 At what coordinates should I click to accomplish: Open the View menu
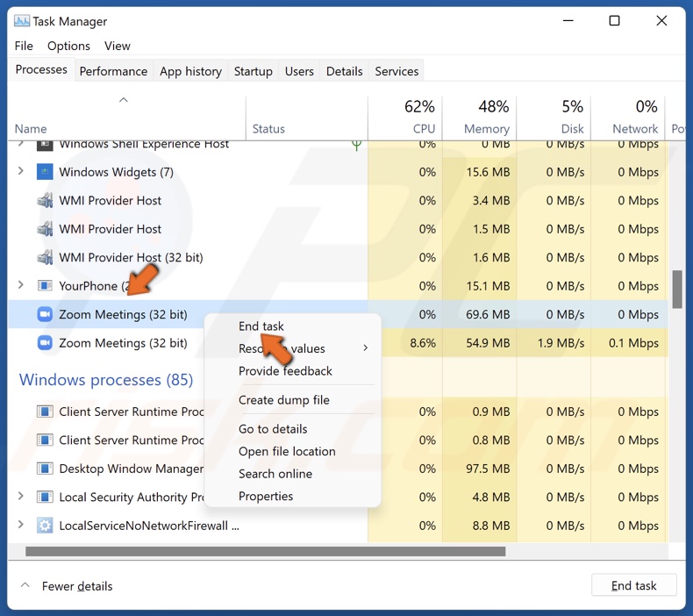pyautogui.click(x=118, y=46)
